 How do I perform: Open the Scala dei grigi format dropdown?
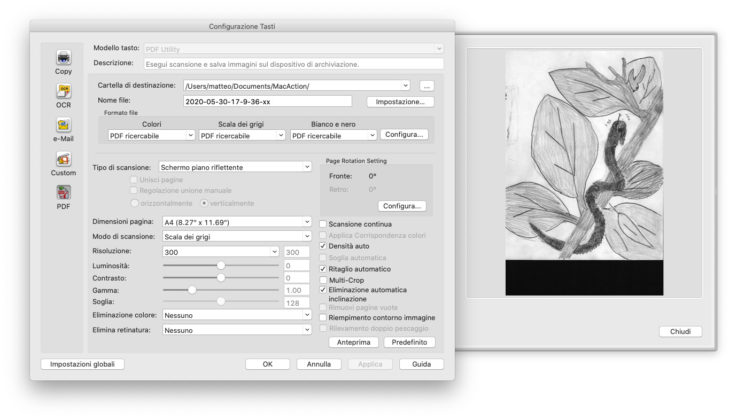click(x=242, y=135)
